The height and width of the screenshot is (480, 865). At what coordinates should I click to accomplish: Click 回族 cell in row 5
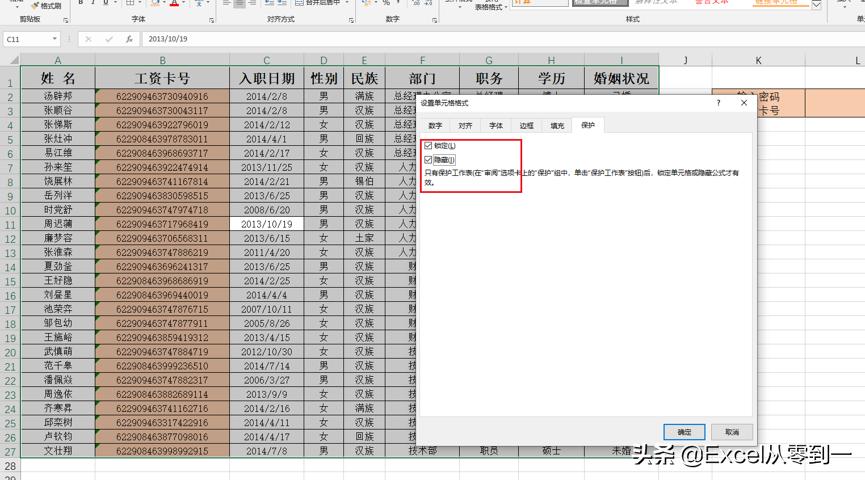(364, 138)
